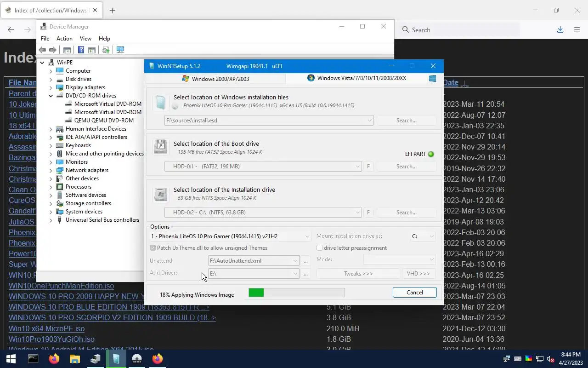The image size is (588, 368).
Task: Toggle Patch UxTheme.dll checkbox
Action: click(153, 248)
